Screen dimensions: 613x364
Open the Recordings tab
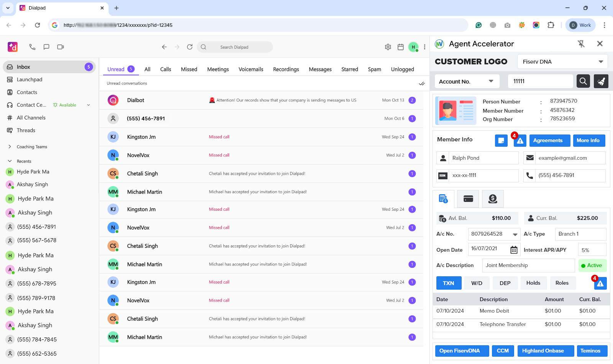[286, 69]
